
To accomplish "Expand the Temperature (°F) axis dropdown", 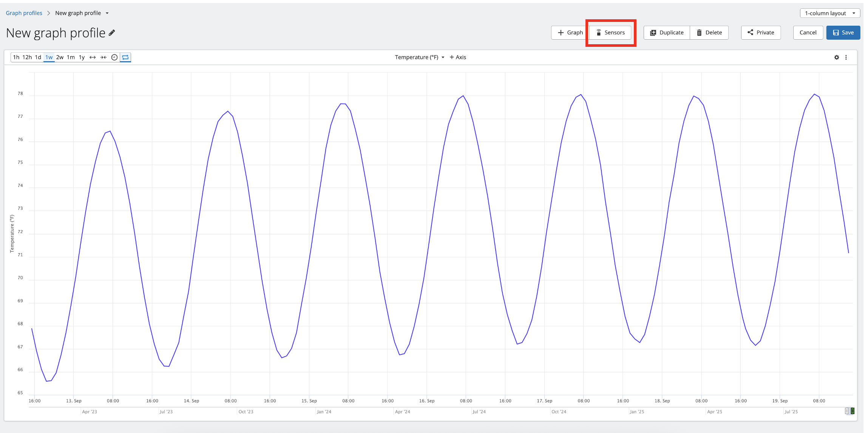I will [420, 57].
